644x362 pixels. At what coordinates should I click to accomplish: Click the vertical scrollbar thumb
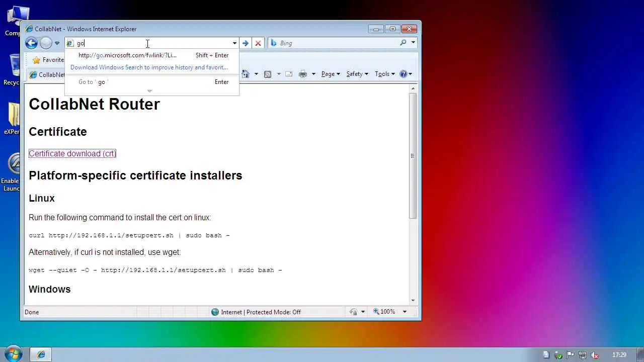(x=413, y=155)
